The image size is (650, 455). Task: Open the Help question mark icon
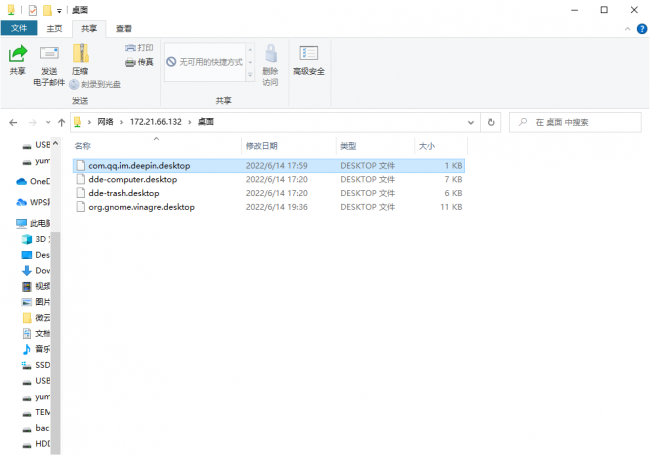(x=642, y=29)
